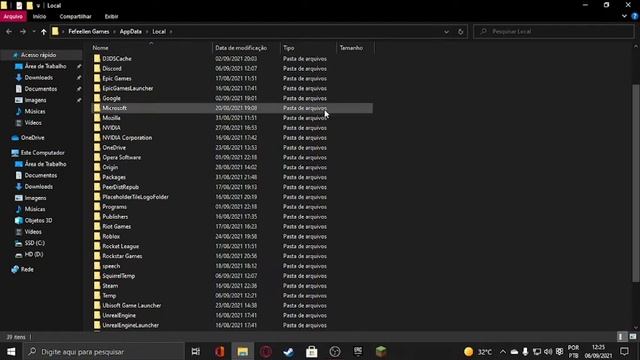Viewport: 640px width, 360px height.
Task: Open Este Computador in navigation pane
Action: click(42, 153)
